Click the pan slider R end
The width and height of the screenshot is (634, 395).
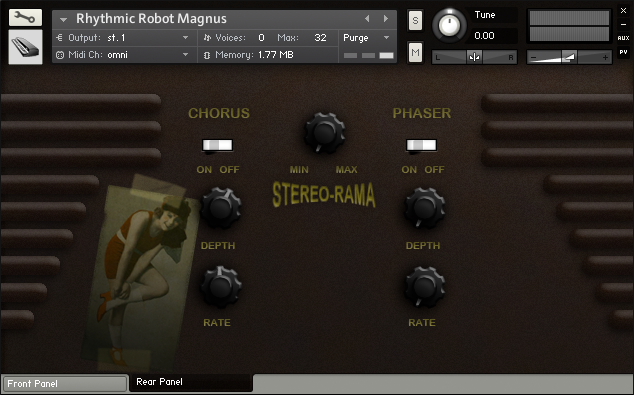coord(511,58)
